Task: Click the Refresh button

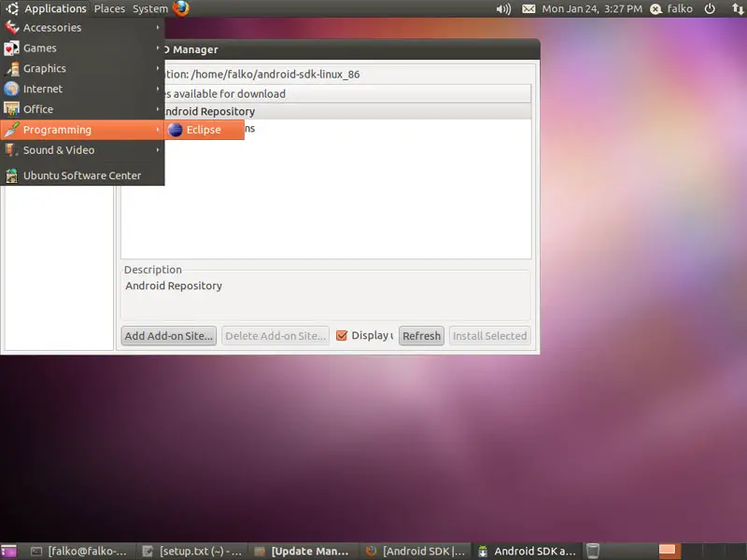Action: pos(422,336)
